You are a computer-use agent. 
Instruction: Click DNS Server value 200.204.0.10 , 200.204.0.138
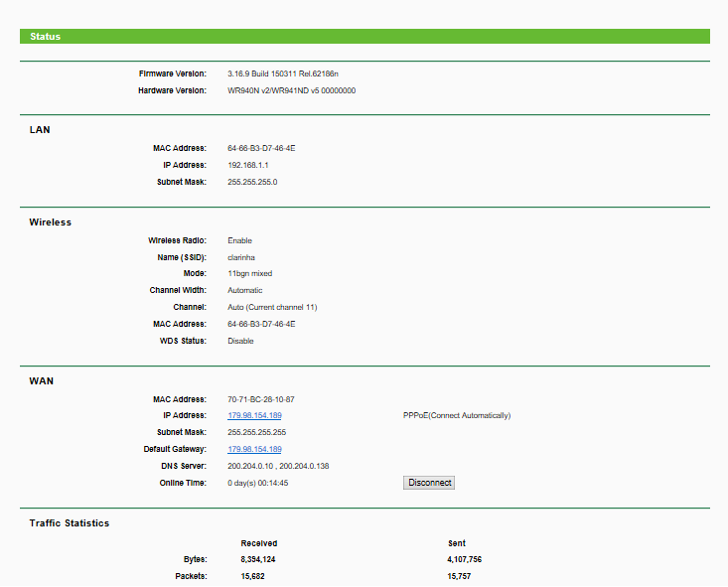click(278, 466)
